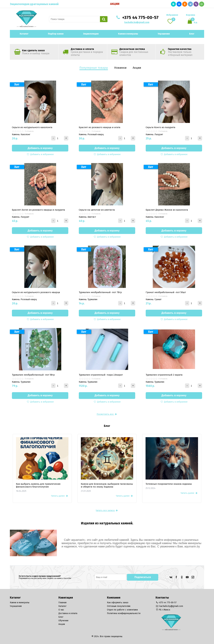
Task: Open the Facebook icon in subscription bar
Action: (x=176, y=577)
